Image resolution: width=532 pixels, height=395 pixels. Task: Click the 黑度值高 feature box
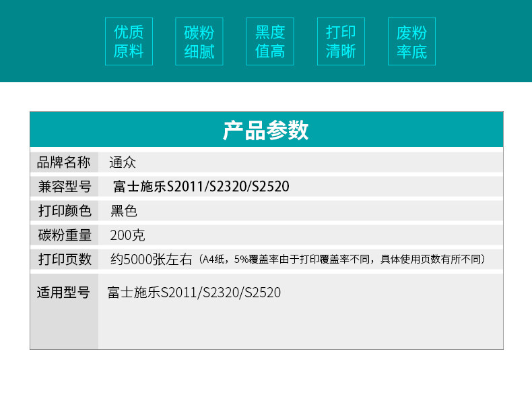[x=270, y=41]
